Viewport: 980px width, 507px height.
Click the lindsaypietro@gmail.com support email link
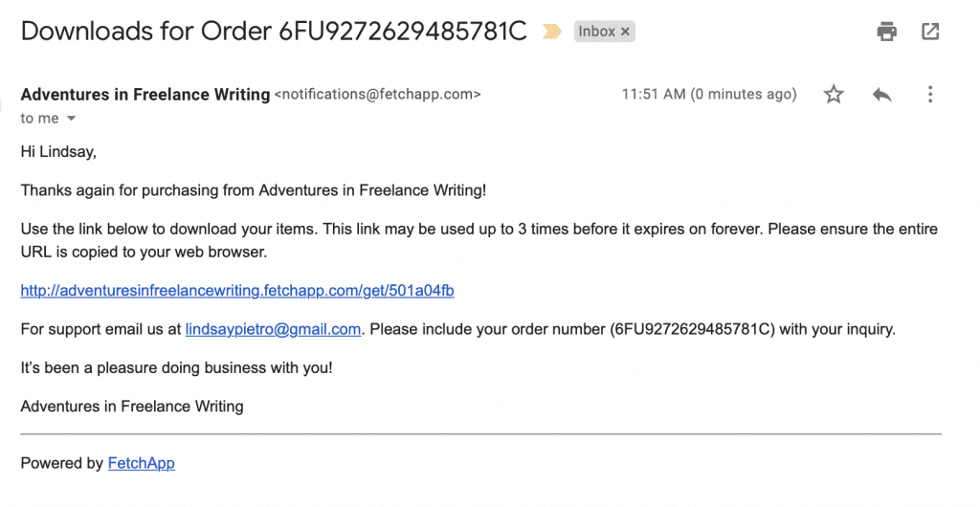[273, 329]
